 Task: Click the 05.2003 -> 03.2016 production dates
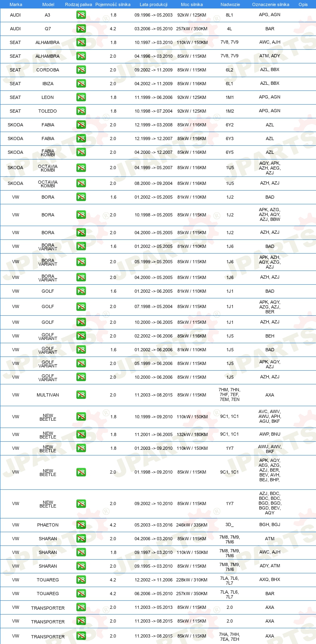154,525
